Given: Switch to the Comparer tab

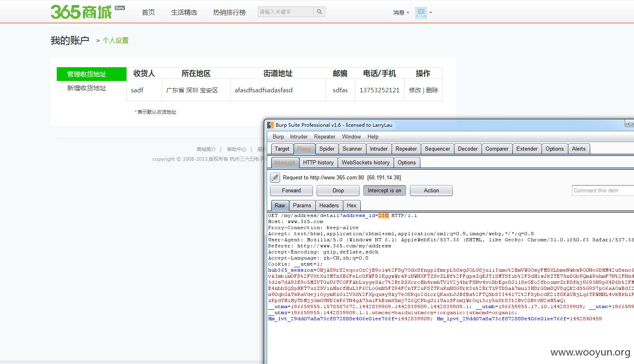Looking at the screenshot, I should [x=497, y=149].
